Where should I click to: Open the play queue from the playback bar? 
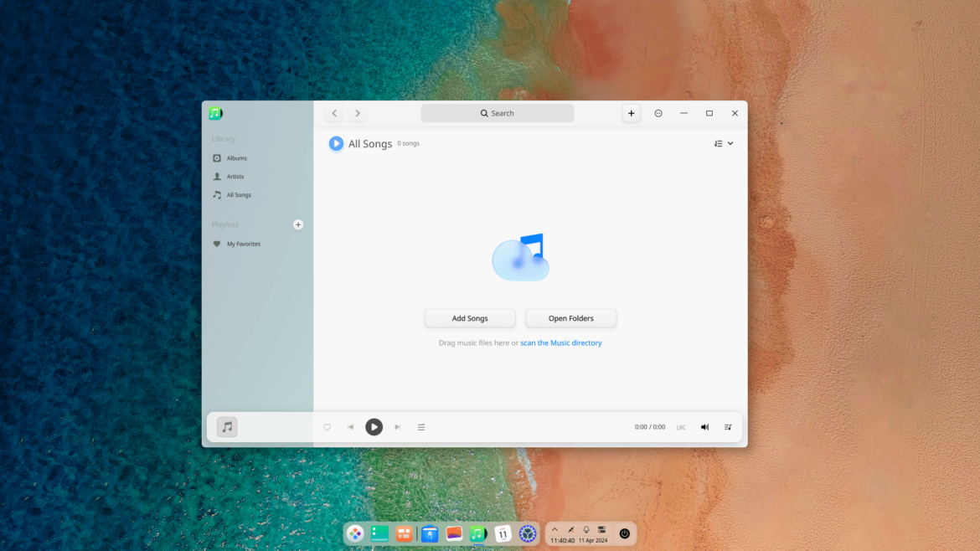[x=728, y=427]
